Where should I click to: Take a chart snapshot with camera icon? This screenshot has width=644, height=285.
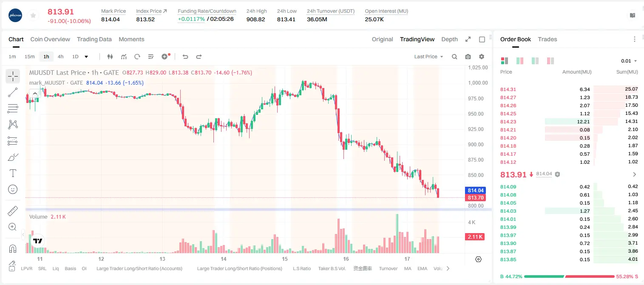tap(468, 57)
